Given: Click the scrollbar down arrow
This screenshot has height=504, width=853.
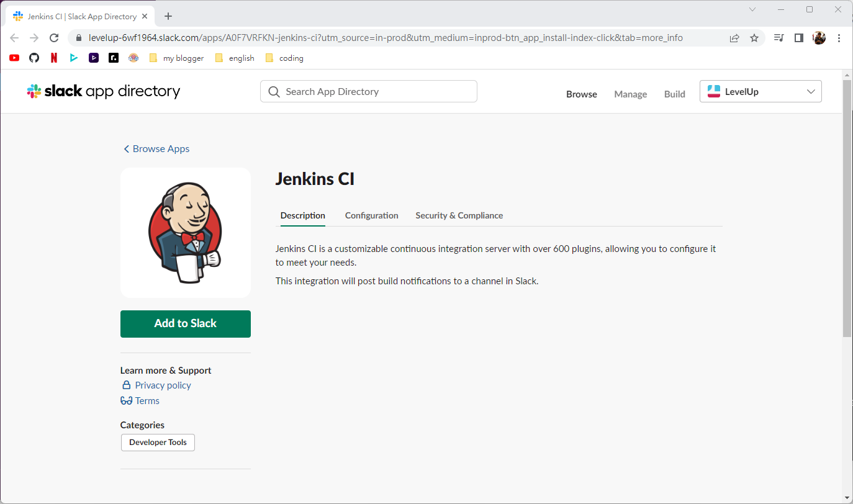Looking at the screenshot, I should tap(847, 498).
